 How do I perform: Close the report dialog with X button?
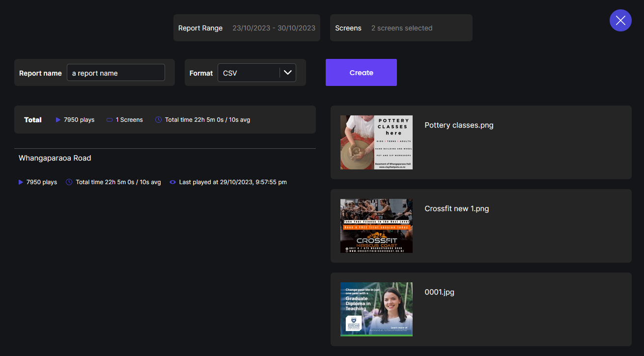point(620,20)
